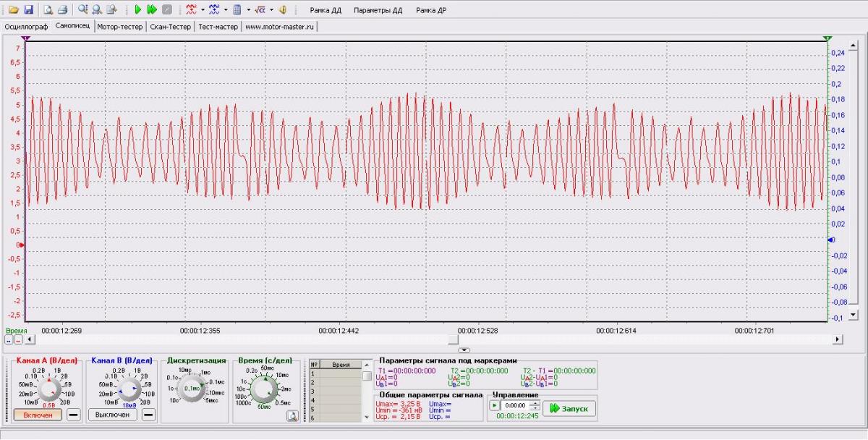Click the horizontal timeline scrollbar thumb

(453, 339)
